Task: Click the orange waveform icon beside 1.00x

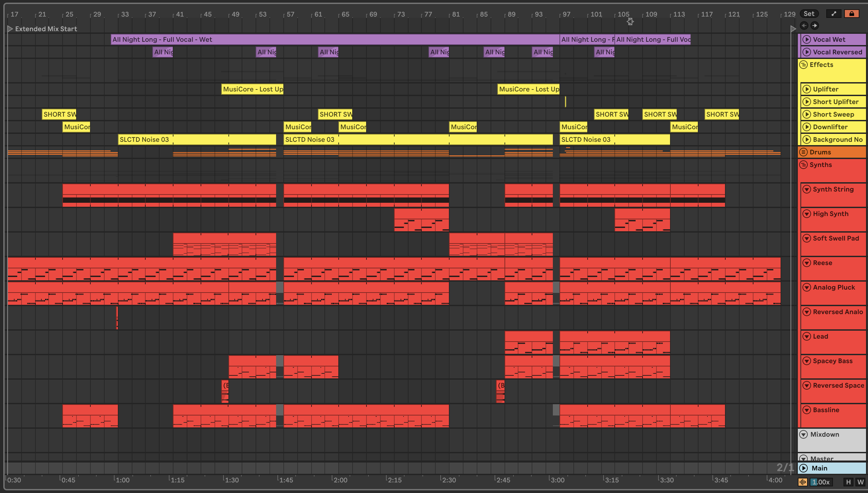Action: (x=803, y=482)
